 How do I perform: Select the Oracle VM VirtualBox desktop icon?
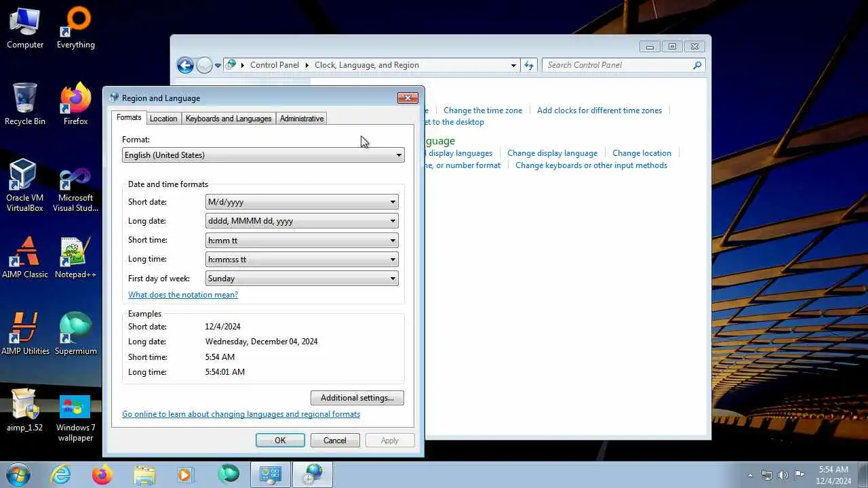tap(25, 186)
